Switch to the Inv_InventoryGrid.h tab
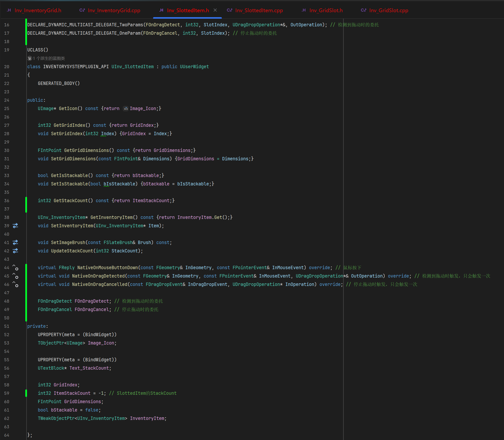504x440 pixels. click(x=38, y=10)
